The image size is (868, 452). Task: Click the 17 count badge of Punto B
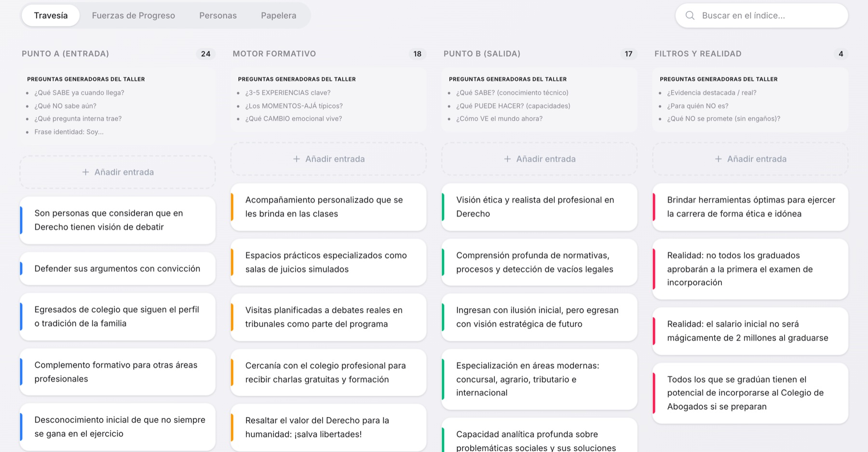click(628, 54)
